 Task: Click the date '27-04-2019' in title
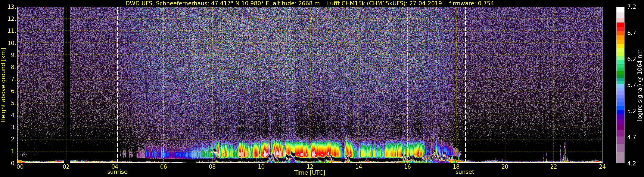426,3
